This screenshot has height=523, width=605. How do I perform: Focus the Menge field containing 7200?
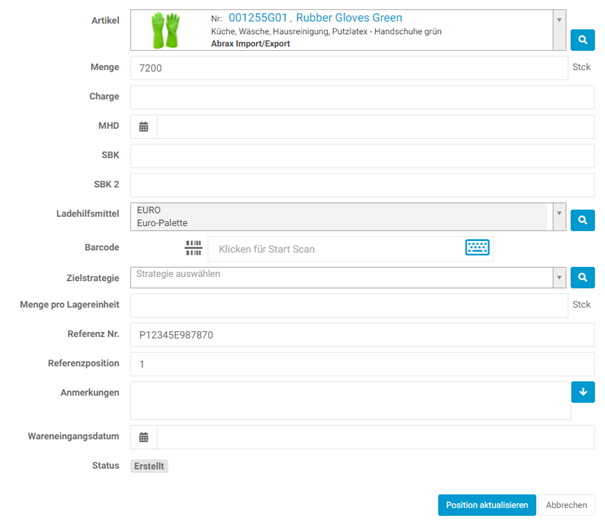click(x=348, y=67)
